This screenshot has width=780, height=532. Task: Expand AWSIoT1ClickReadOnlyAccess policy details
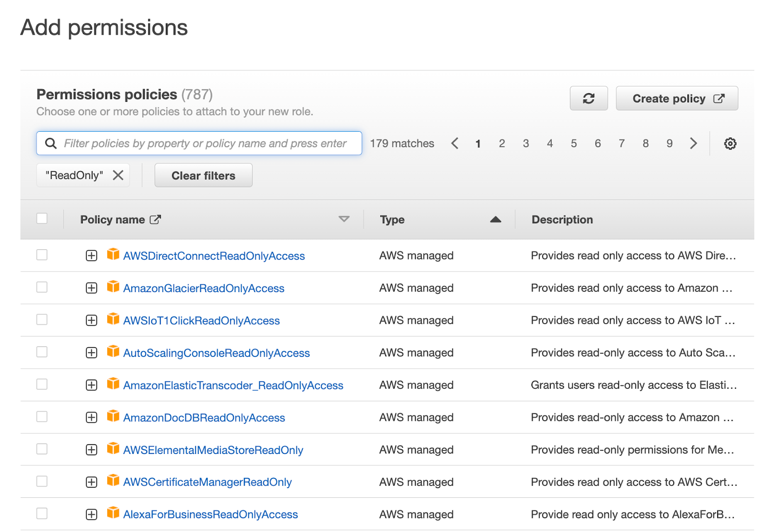tap(92, 320)
